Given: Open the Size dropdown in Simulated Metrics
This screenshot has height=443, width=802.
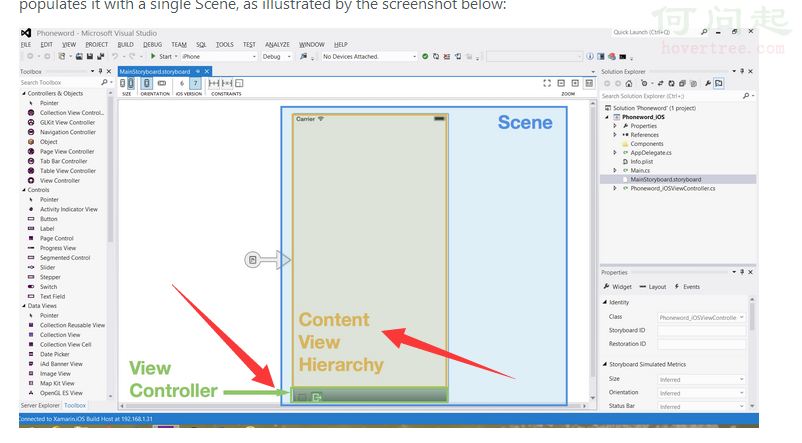Looking at the screenshot, I should click(702, 379).
